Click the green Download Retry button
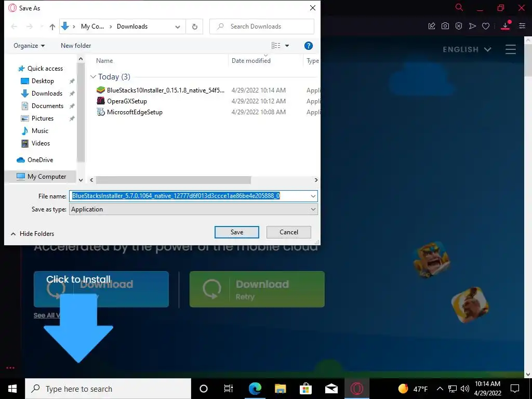The width and height of the screenshot is (532, 399). coord(257,289)
